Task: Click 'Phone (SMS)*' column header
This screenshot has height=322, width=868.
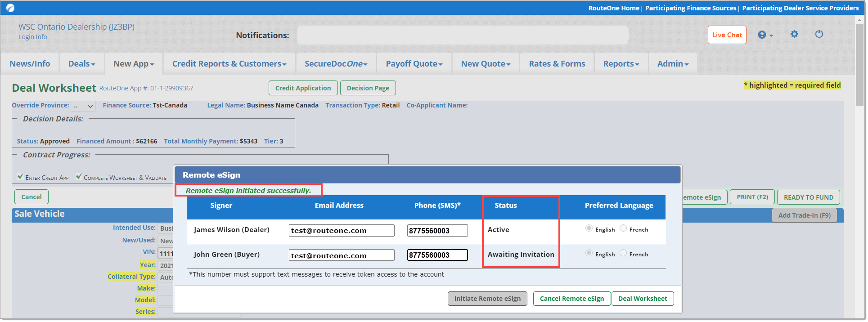Action: 437,206
